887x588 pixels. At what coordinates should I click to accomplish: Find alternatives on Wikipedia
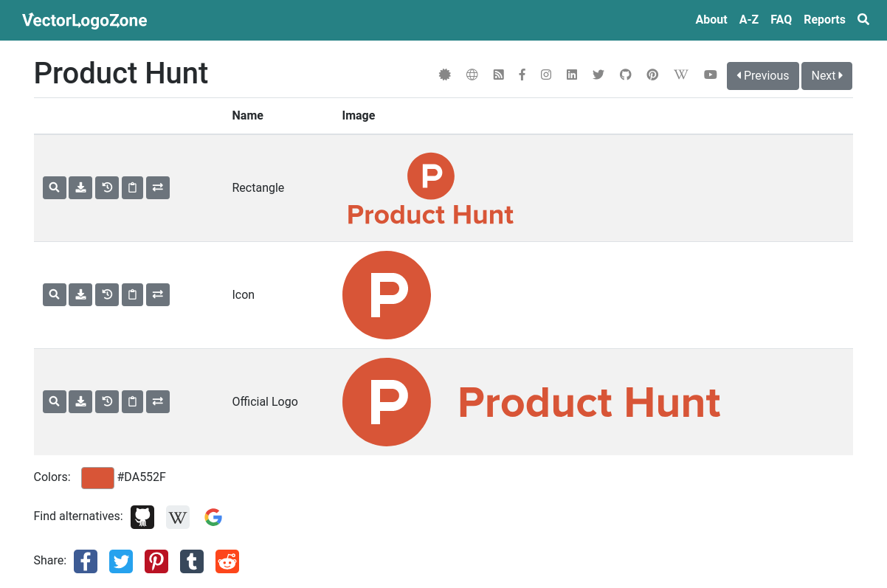pyautogui.click(x=178, y=517)
